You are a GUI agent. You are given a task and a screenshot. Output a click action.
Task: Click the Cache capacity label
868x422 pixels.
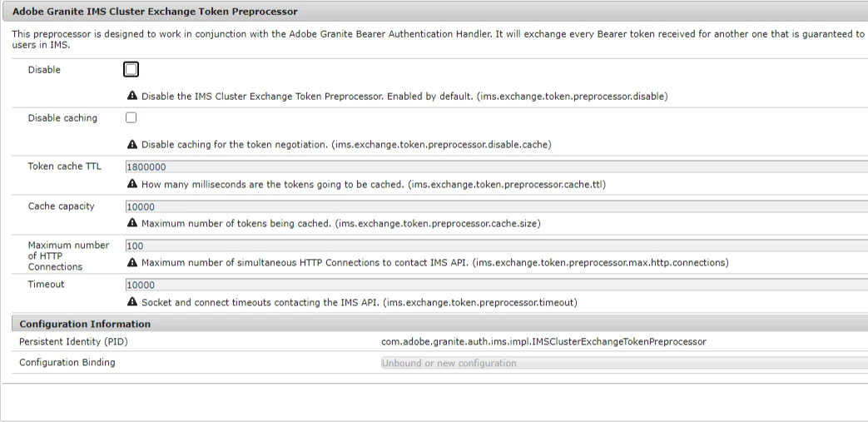62,206
